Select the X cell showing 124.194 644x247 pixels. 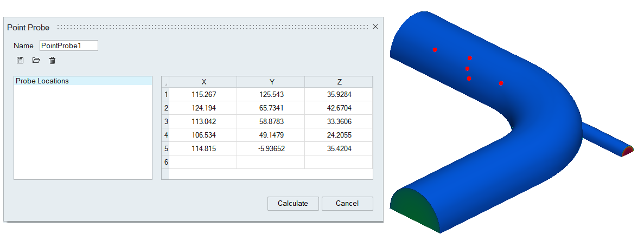203,108
